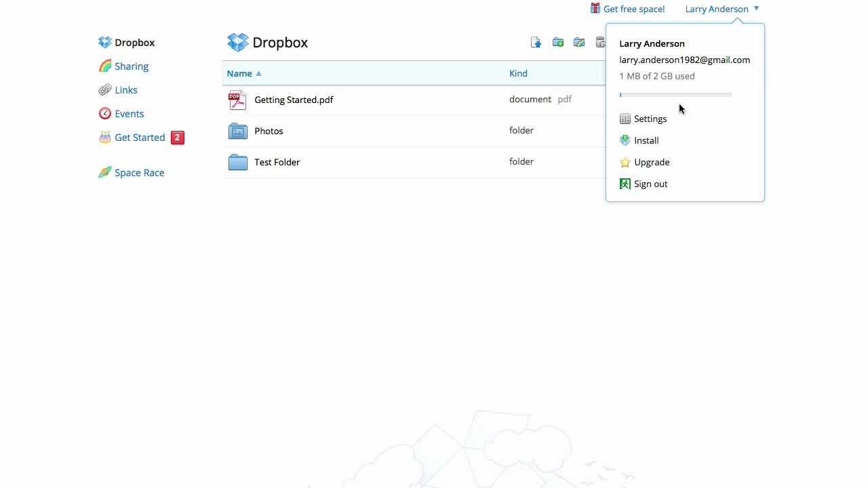Click the Dropbox box icon in sidebar
Image resolution: width=868 pixels, height=488 pixels.
tap(104, 43)
